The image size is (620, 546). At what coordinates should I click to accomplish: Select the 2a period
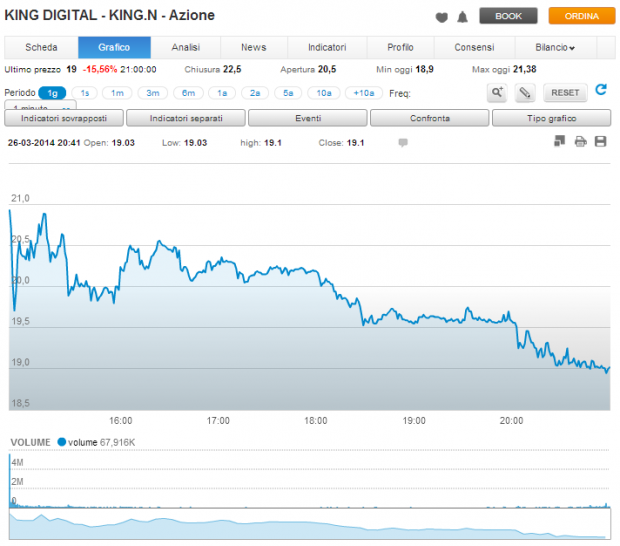tap(255, 93)
